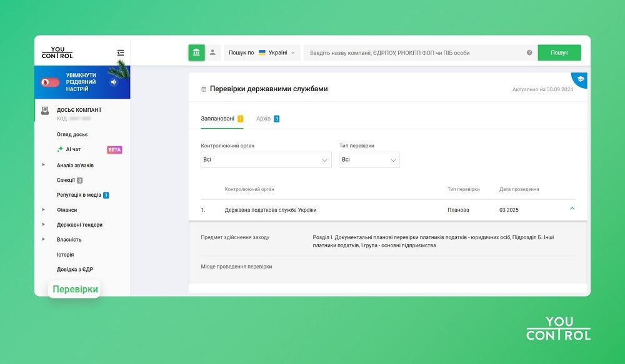The image size is (625, 364).
Task: Open the 'Контролюючий орган' filter dropdown
Action: click(266, 160)
